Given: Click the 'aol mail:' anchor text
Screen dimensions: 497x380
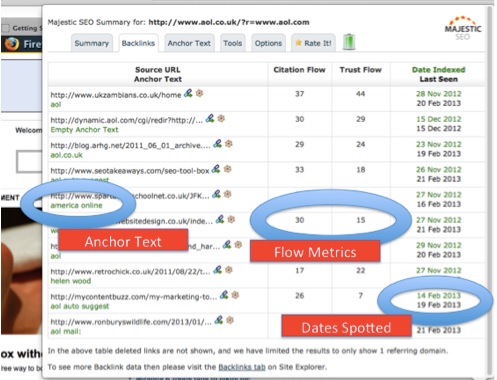Looking at the screenshot, I should tap(66, 331).
